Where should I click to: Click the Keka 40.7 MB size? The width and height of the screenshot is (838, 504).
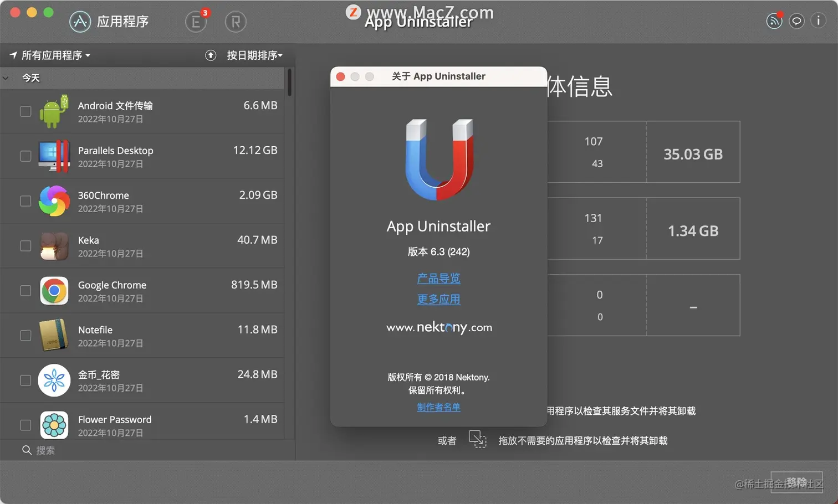click(257, 240)
